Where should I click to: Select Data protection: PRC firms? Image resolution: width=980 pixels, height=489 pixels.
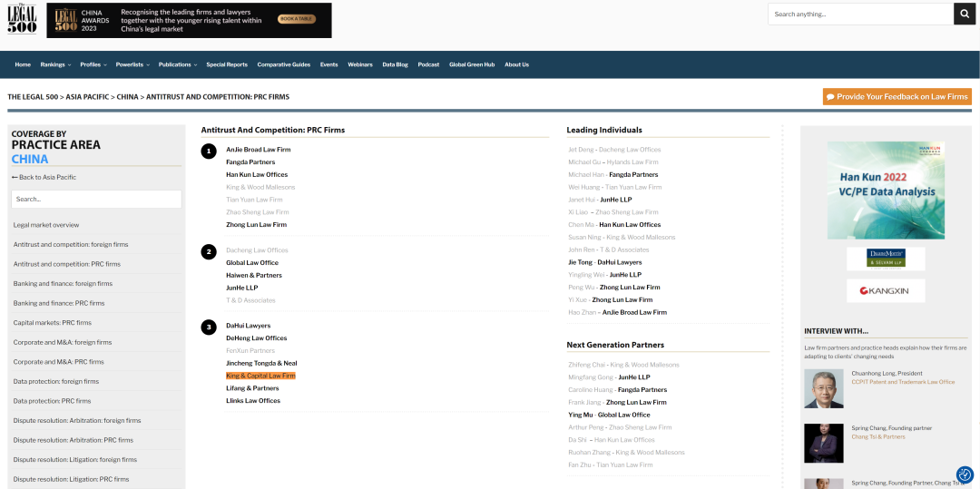click(x=52, y=401)
